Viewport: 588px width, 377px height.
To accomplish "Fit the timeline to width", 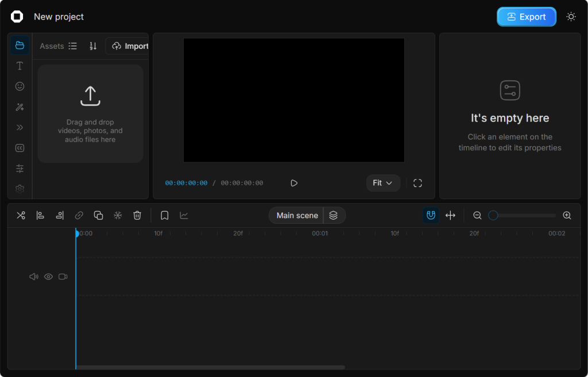I will [450, 216].
